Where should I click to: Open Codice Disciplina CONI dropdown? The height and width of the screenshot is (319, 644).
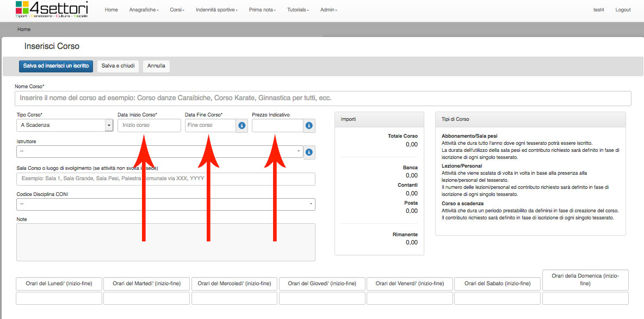click(x=165, y=204)
